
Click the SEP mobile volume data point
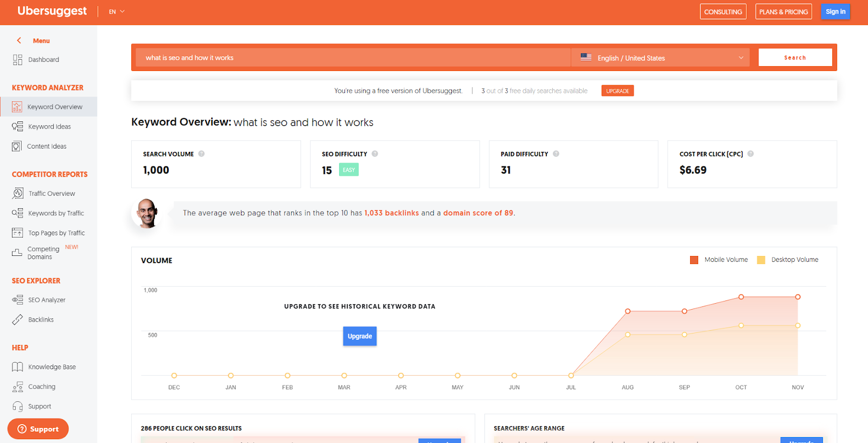(685, 311)
